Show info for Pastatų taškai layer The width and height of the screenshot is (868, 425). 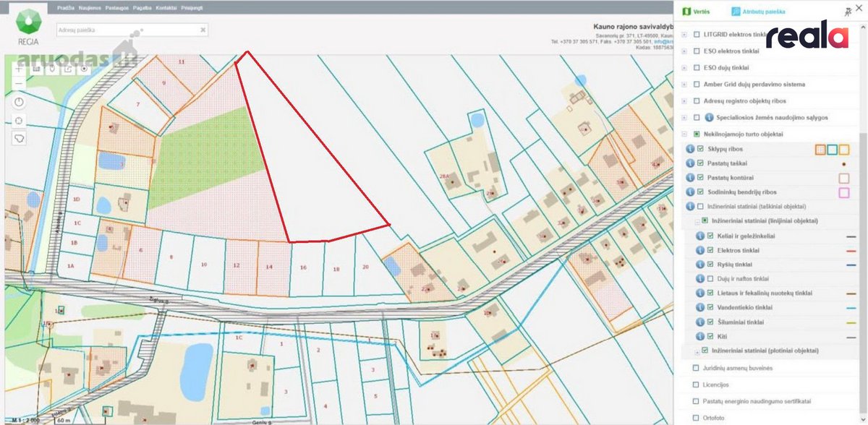tap(690, 163)
